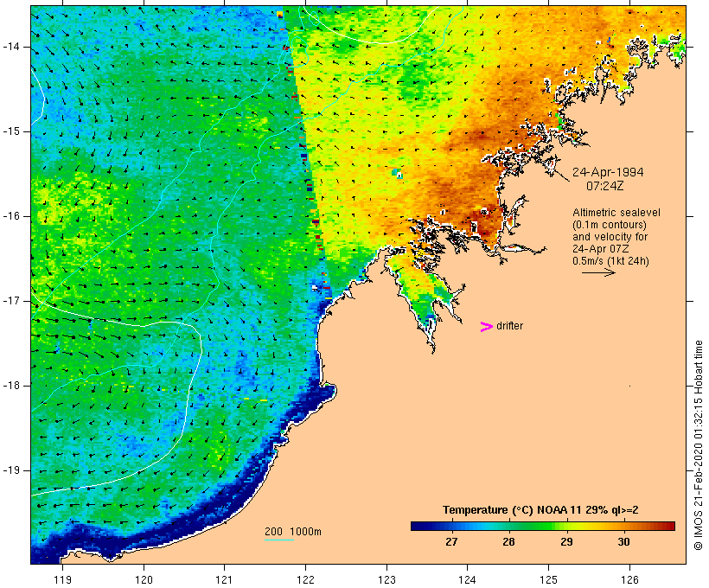
Task: Click the '(0.1m contours)' caption line
Action: [x=610, y=225]
